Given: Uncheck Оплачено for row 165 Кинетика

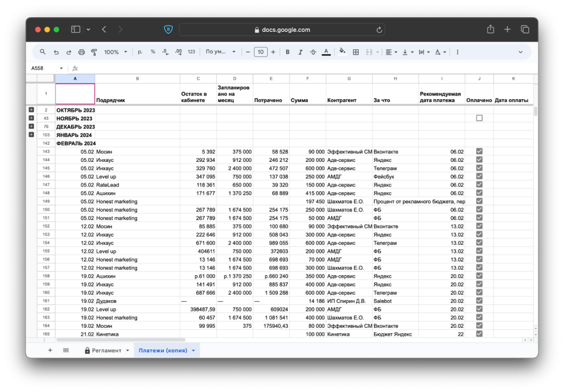Looking at the screenshot, I should [x=479, y=333].
